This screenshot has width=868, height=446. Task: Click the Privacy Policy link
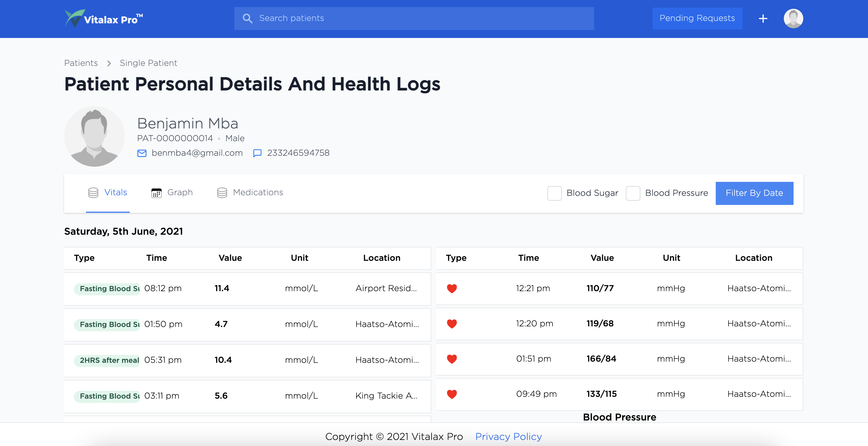point(508,436)
